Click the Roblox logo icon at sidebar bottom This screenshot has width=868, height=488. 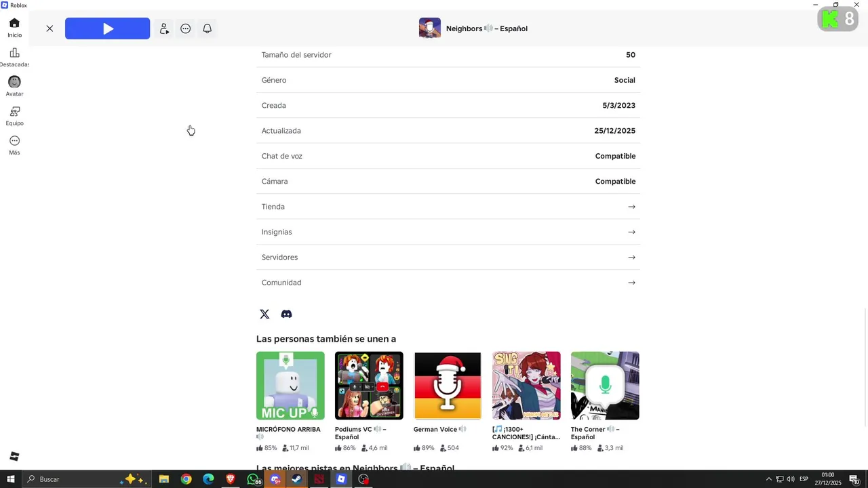point(14,456)
